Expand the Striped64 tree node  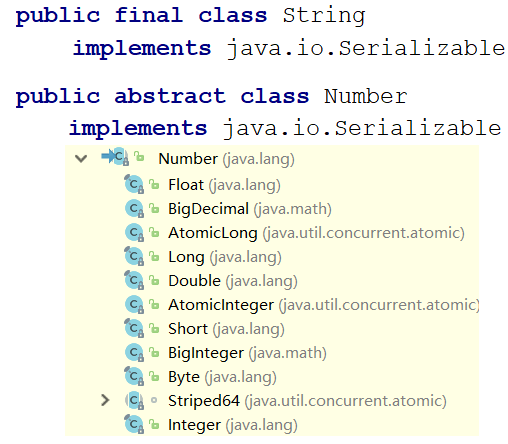(105, 400)
